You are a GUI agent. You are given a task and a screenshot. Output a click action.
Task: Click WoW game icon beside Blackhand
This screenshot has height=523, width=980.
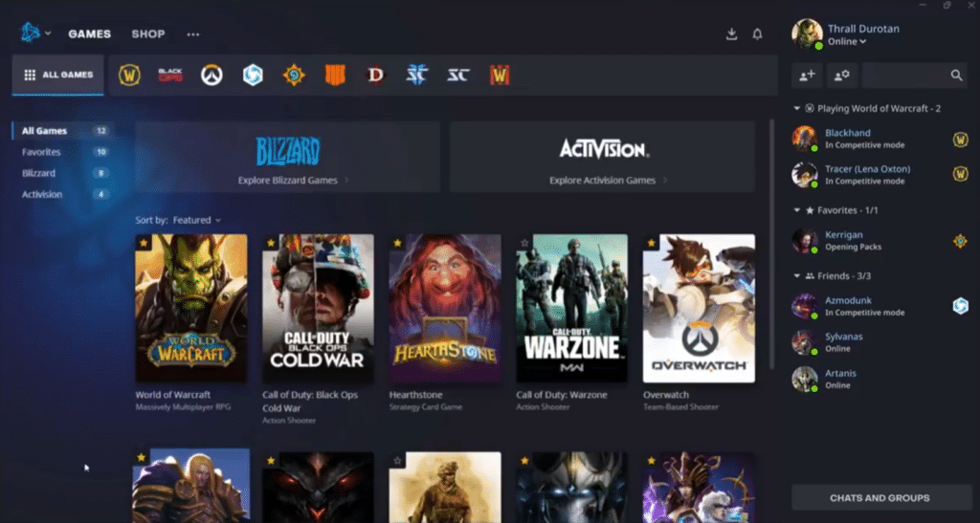(x=960, y=140)
